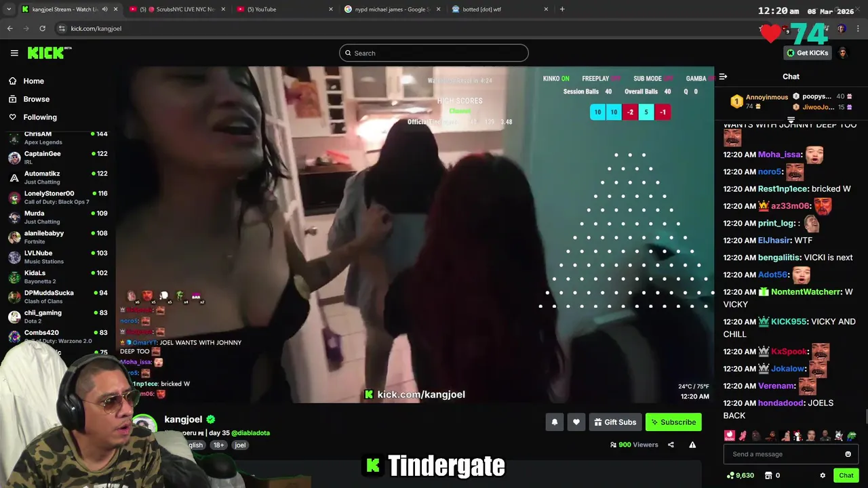The height and width of the screenshot is (488, 868).
Task: Open Browse in the sidebar
Action: [36, 99]
